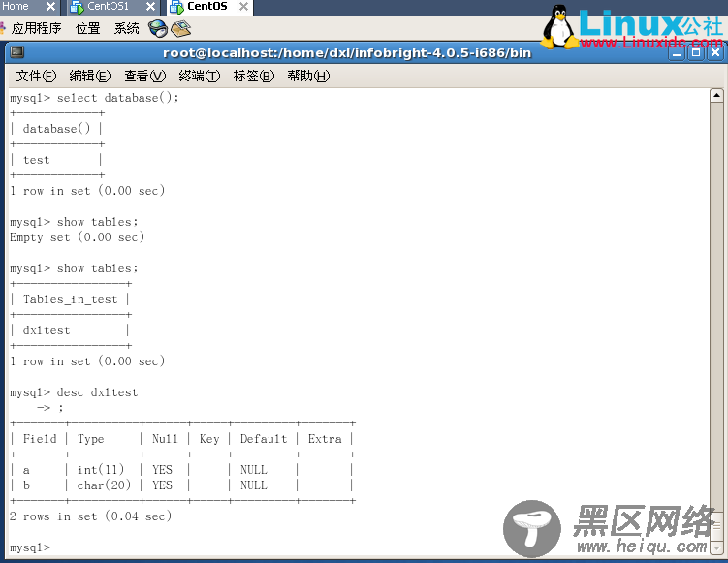Viewport: 728px width, 563px height.
Task: Switch to the CentOS1 tab
Action: tap(108, 6)
